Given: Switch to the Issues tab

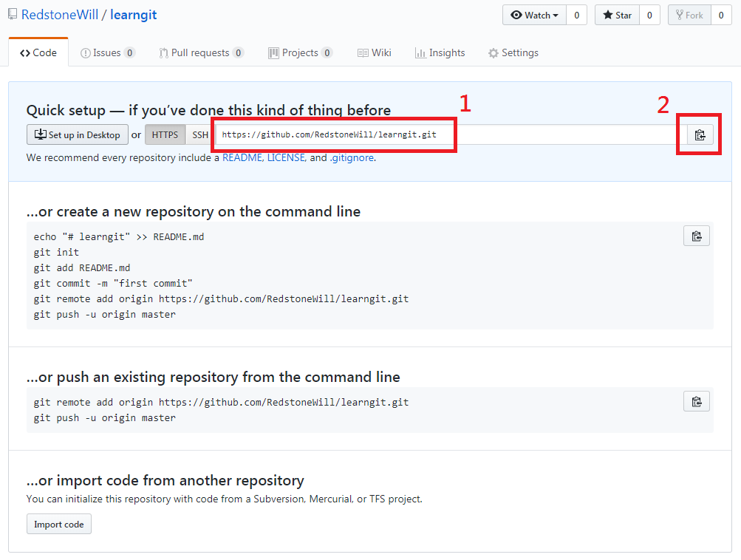Looking at the screenshot, I should pyautogui.click(x=108, y=52).
